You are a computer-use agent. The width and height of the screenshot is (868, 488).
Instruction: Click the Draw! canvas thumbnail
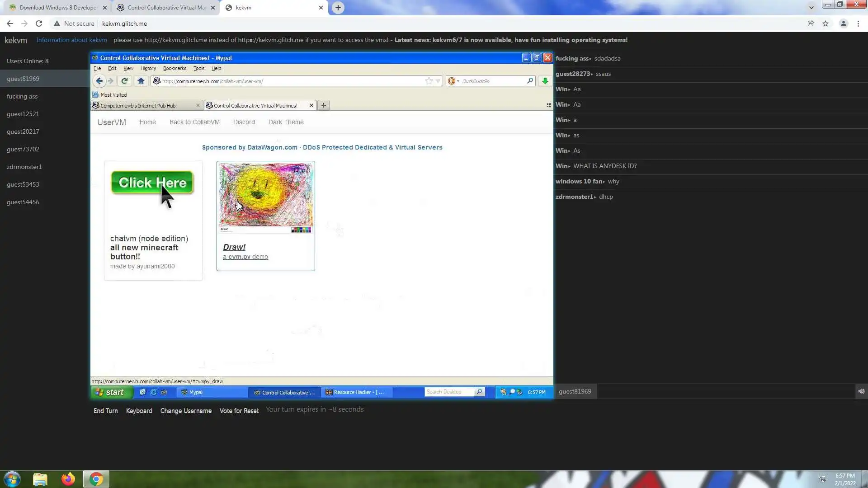pos(265,197)
